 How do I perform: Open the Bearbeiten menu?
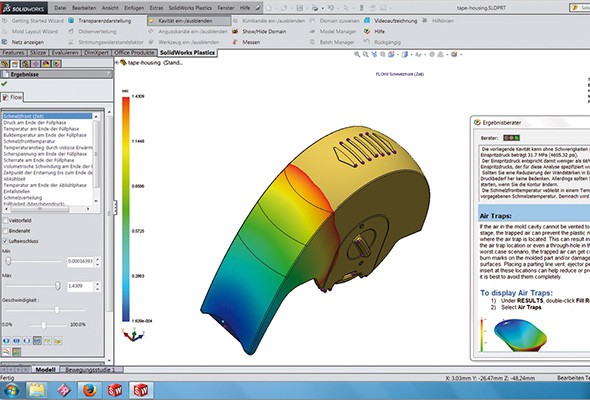tap(84, 8)
